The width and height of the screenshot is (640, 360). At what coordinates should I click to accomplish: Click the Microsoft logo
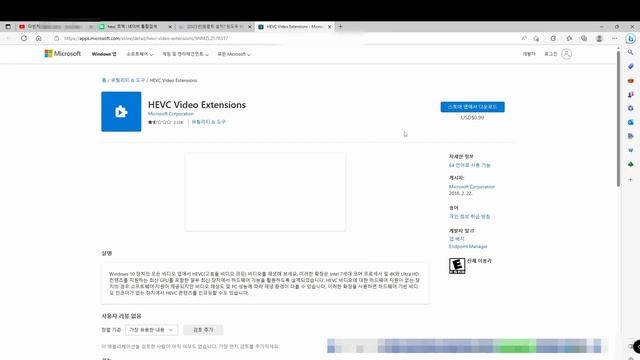[x=62, y=53]
